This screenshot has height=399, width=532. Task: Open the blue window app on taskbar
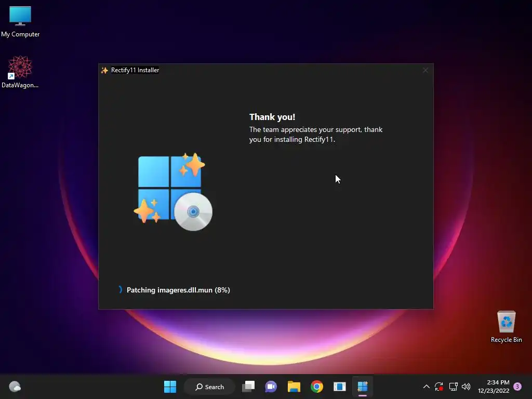click(x=340, y=387)
